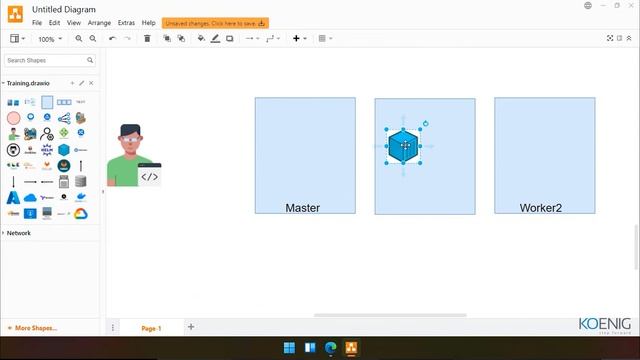
Task: Open the File menu
Action: [x=37, y=23]
